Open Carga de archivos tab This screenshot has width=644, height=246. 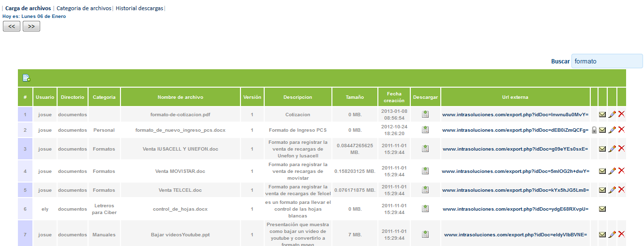click(28, 9)
